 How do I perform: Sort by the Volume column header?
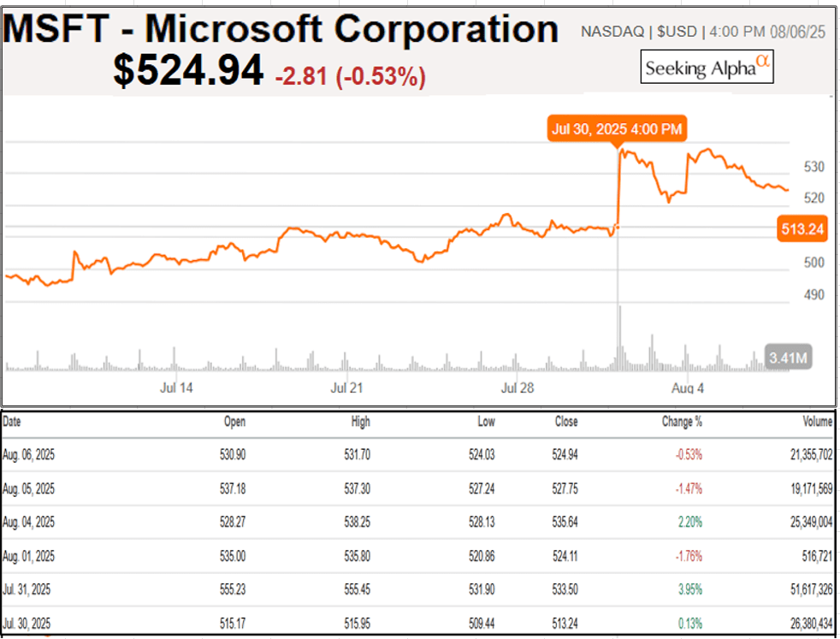[817, 422]
